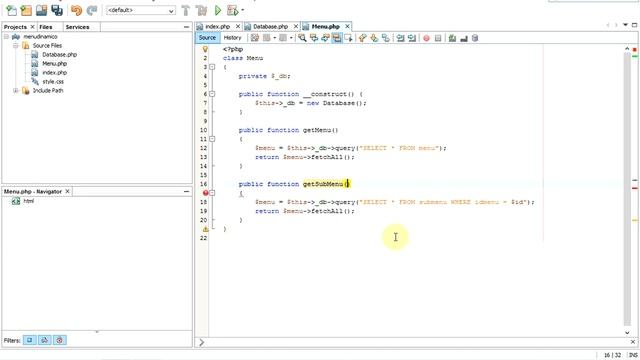Toggle rectangular selection mode
Image resolution: width=640 pixels, height=360 pixels.
click(x=348, y=38)
